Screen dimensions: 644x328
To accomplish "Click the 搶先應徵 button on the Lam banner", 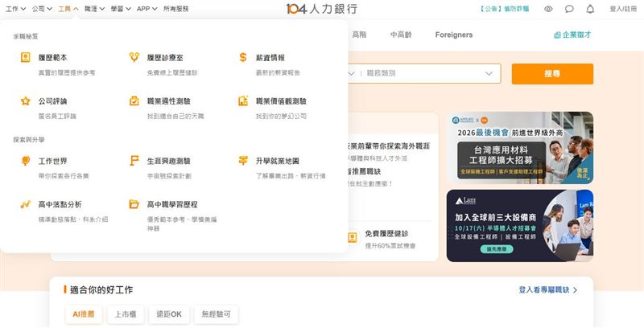I will (x=497, y=249).
